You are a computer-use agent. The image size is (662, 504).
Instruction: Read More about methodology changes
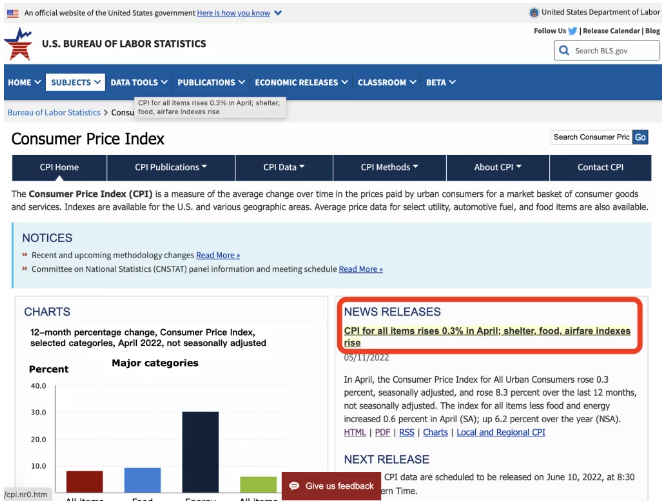click(218, 255)
